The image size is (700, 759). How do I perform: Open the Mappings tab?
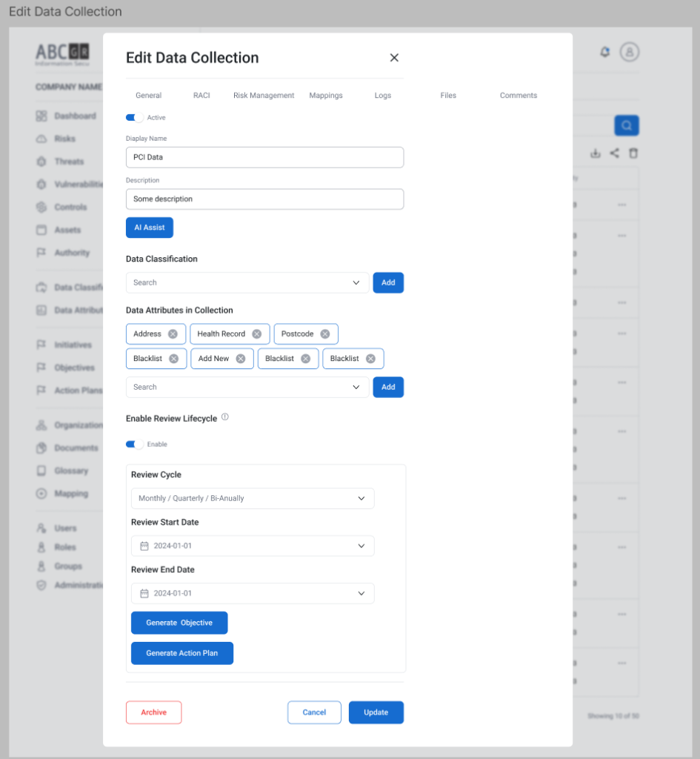[x=326, y=96]
